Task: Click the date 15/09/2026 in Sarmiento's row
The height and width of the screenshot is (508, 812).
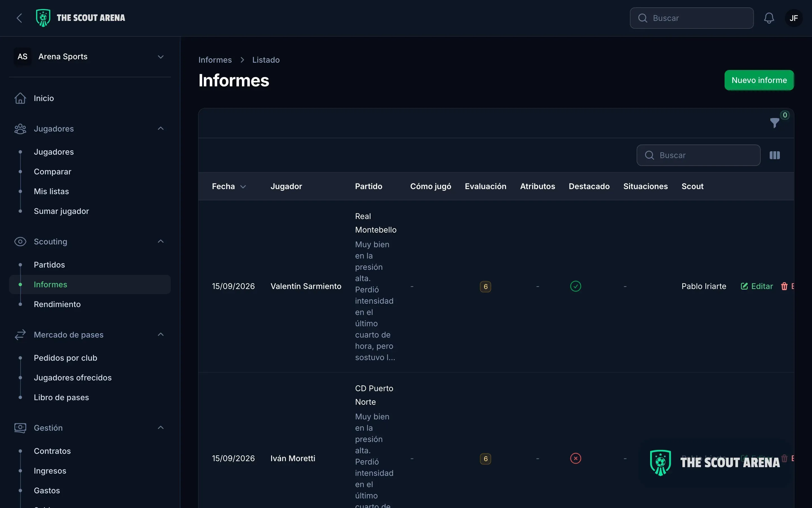Action: [x=233, y=286]
